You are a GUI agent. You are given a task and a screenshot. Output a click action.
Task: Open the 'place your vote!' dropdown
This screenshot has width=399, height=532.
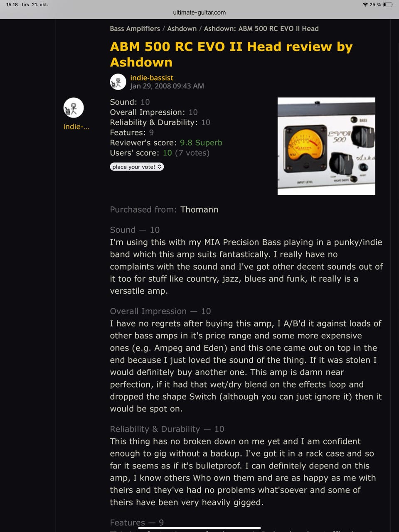pyautogui.click(x=137, y=167)
